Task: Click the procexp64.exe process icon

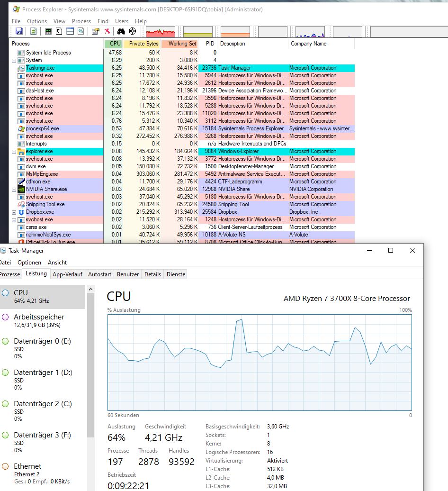Action: pyautogui.click(x=21, y=129)
